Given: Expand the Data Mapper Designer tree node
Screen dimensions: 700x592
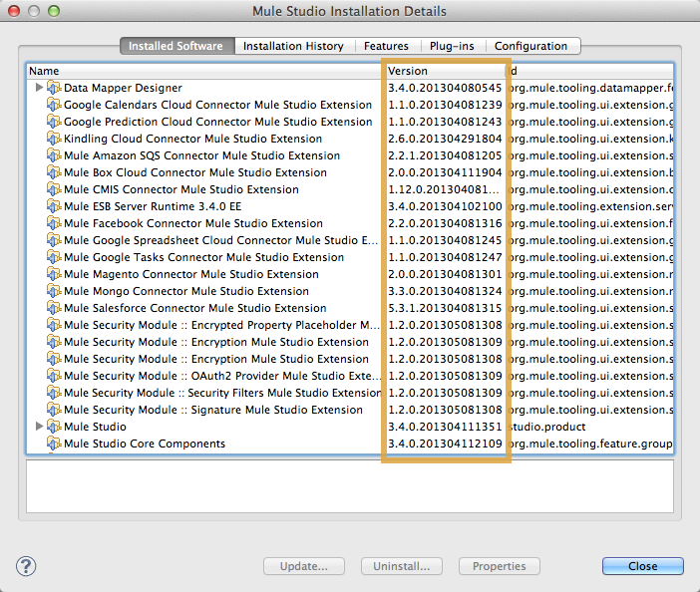Looking at the screenshot, I should [x=40, y=88].
